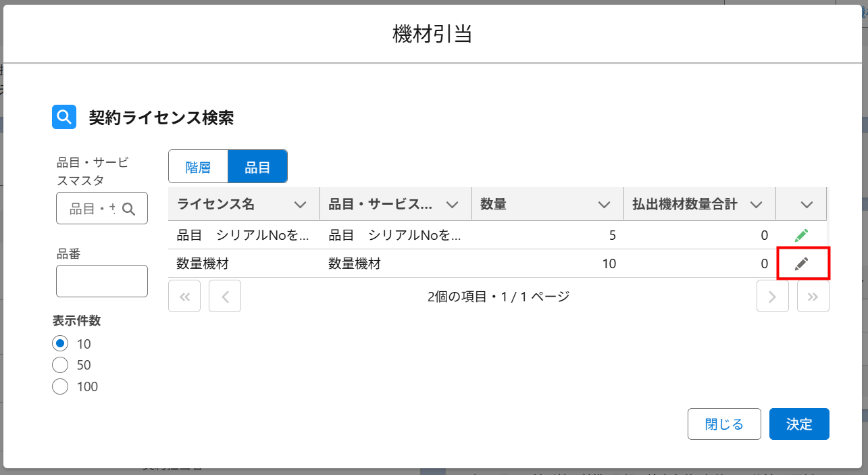Viewport: 868px width, 475px height.
Task: Click the blue 契約ライセンス検索 search icon
Action: coord(64,118)
